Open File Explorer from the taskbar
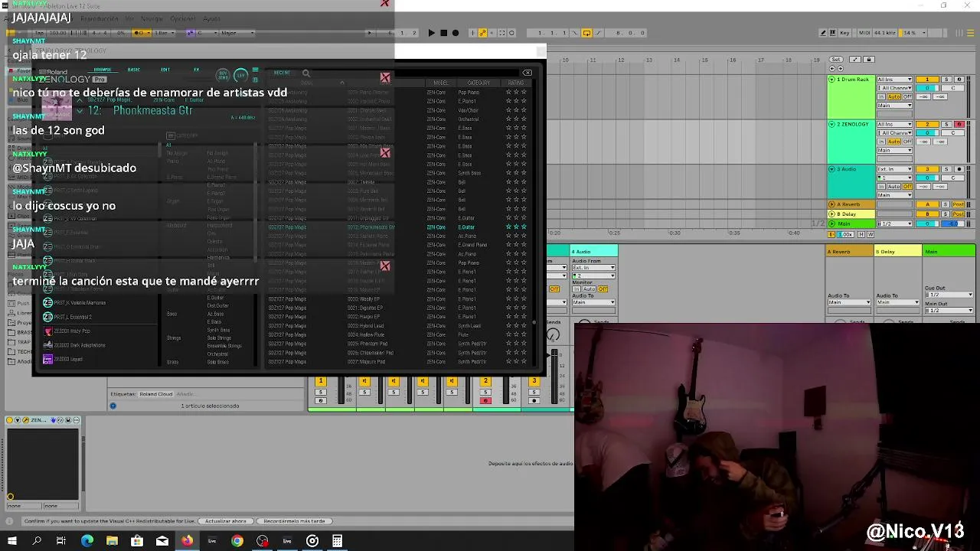Image resolution: width=980 pixels, height=551 pixels. click(112, 541)
